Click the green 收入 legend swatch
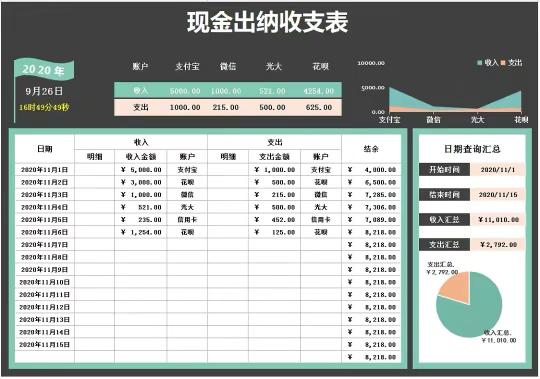540x379 pixels. [x=479, y=63]
